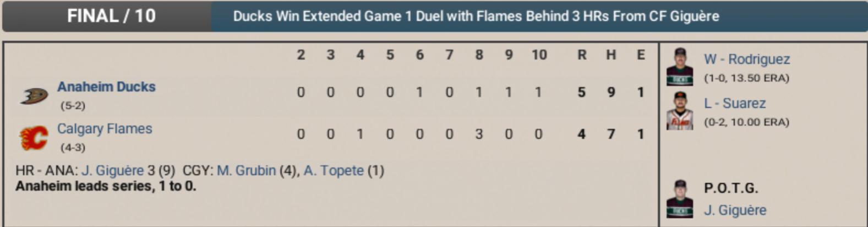Click the Flames' 8th inning score
The image size is (868, 227).
[x=479, y=134]
